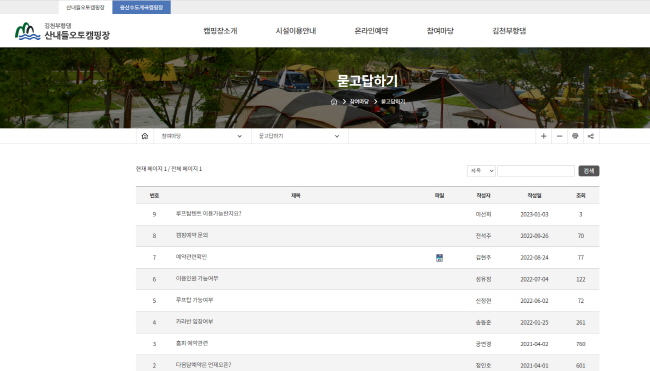Open the 김천부항댐 menu
Viewport: 650px width, 371px height.
coord(509,31)
